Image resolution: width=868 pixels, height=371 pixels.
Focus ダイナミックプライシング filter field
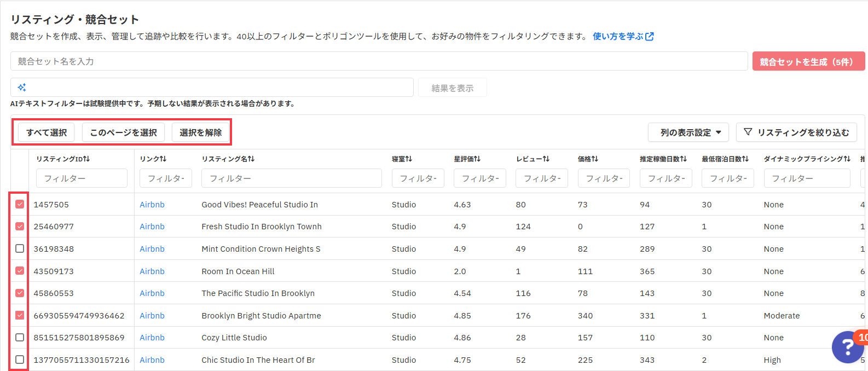pyautogui.click(x=807, y=178)
